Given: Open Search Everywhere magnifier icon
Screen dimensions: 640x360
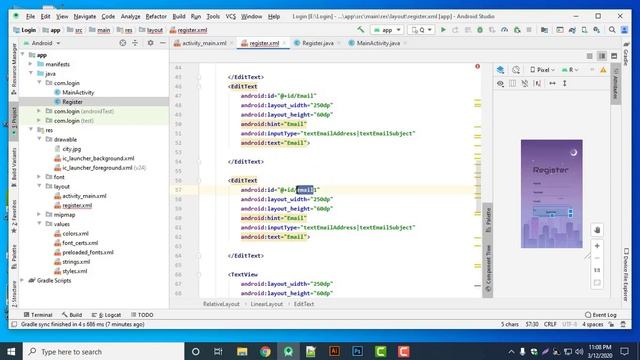Looking at the screenshot, I should [612, 30].
